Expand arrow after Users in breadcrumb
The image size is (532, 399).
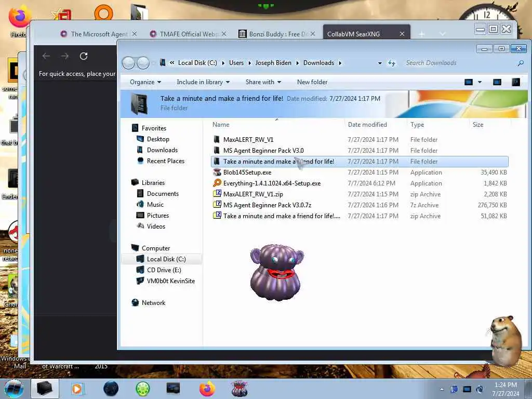point(249,63)
